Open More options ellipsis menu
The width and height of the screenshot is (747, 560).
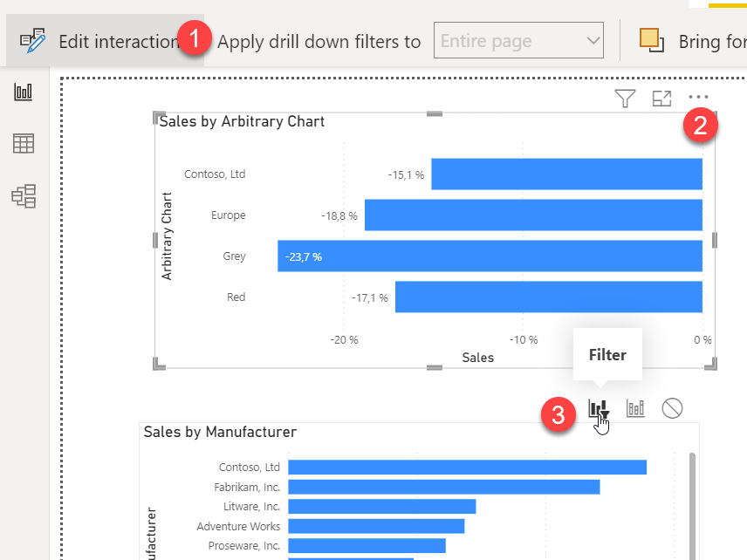pyautogui.click(x=699, y=99)
